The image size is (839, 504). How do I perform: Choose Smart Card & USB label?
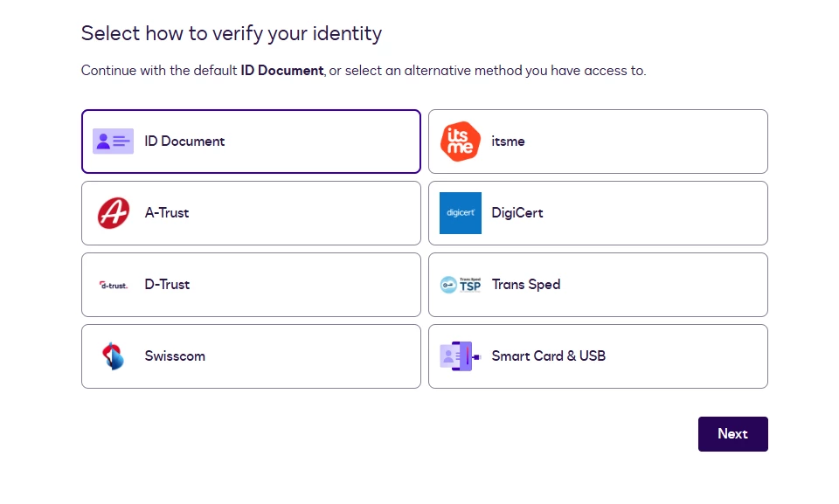pyautogui.click(x=548, y=356)
